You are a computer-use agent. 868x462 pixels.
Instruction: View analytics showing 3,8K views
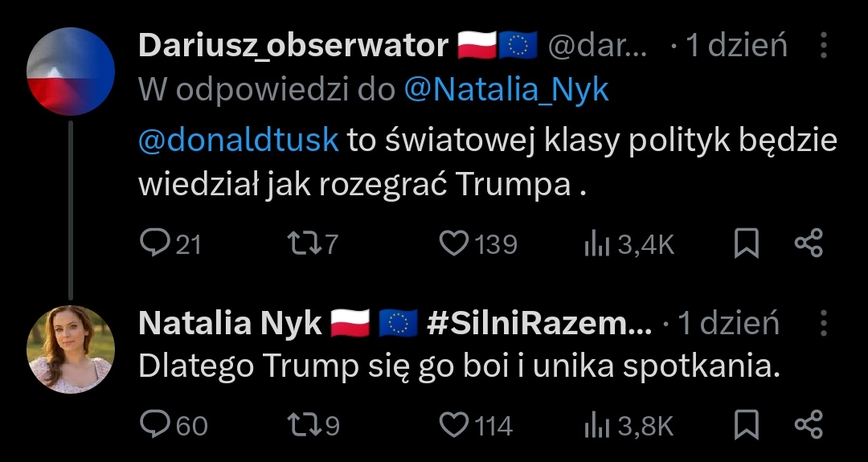coord(629,426)
